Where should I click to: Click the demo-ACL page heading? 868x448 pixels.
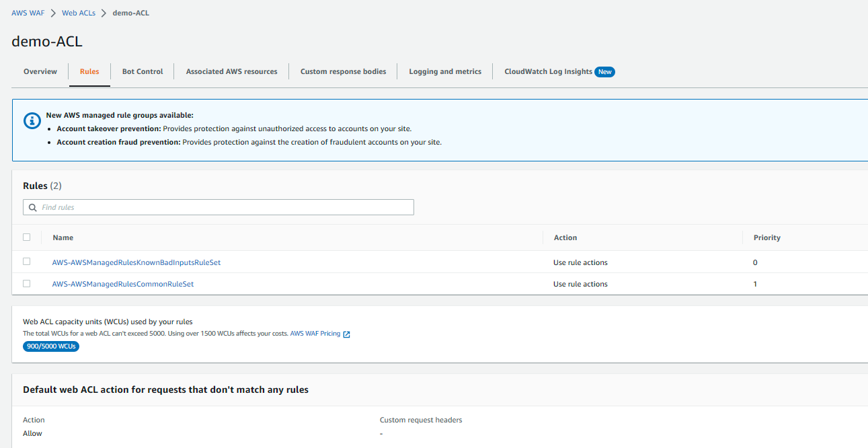pyautogui.click(x=47, y=42)
